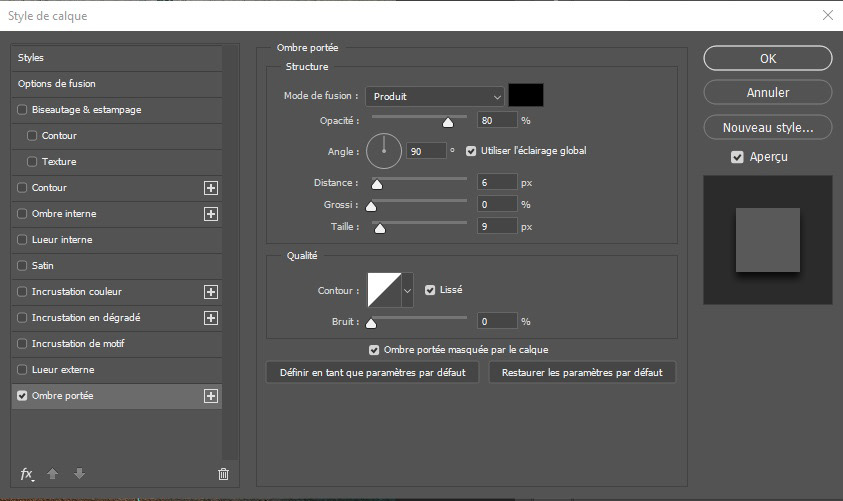
Task: Click the Bruit slider handle
Action: [x=371, y=324]
